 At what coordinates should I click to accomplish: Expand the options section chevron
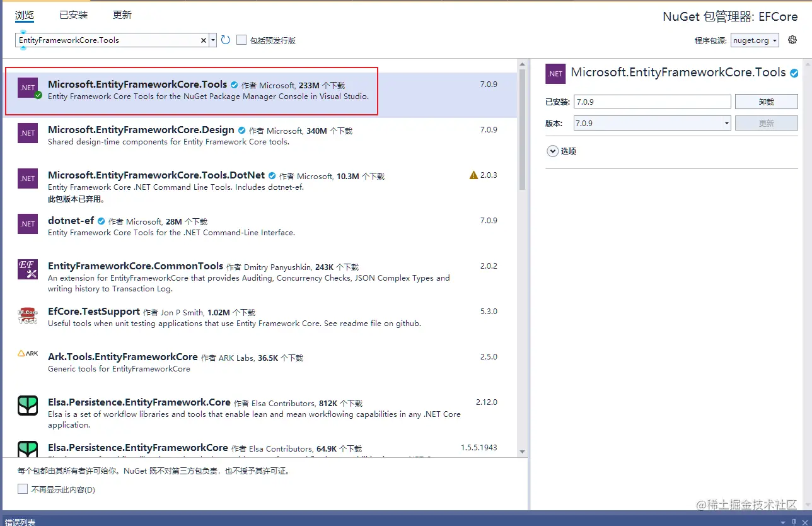pyautogui.click(x=553, y=151)
